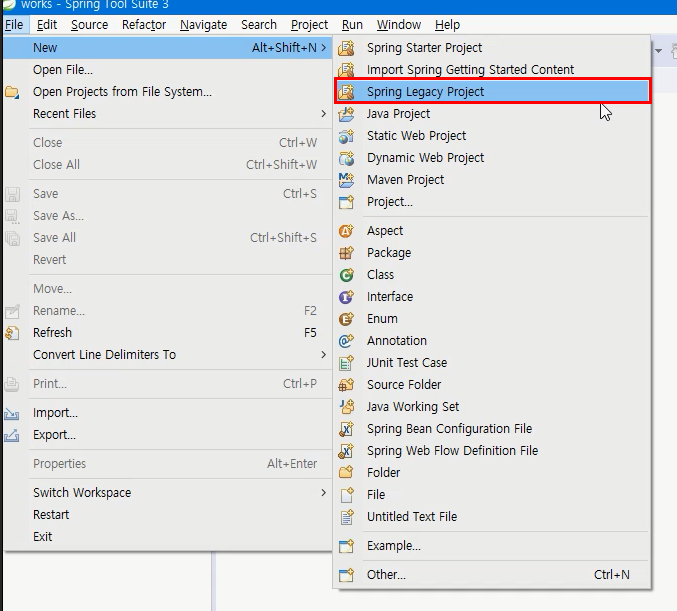Image resolution: width=677 pixels, height=611 pixels.
Task: Expand the Recent Files submenu arrow
Action: [x=323, y=114]
